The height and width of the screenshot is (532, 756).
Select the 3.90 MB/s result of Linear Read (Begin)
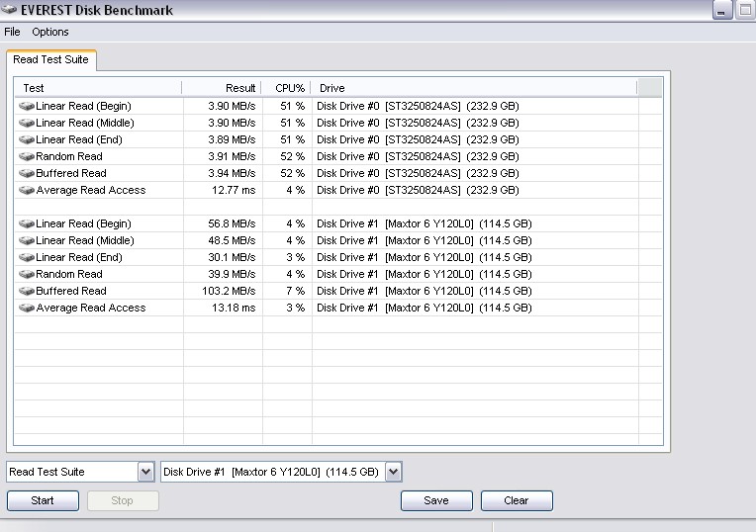232,106
